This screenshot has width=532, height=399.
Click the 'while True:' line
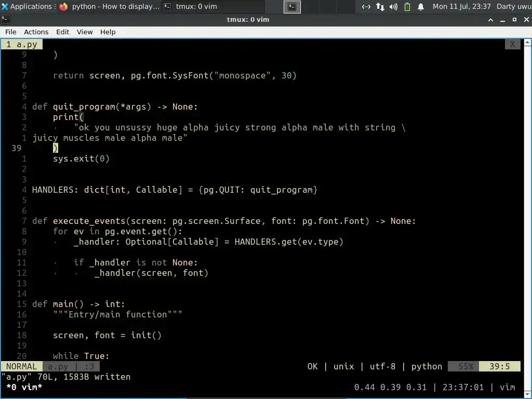(81, 355)
